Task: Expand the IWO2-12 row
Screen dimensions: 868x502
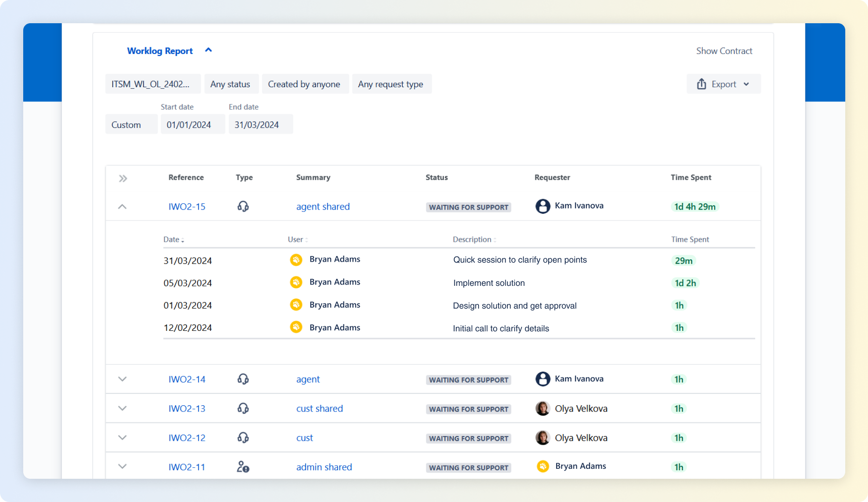Action: tap(122, 438)
